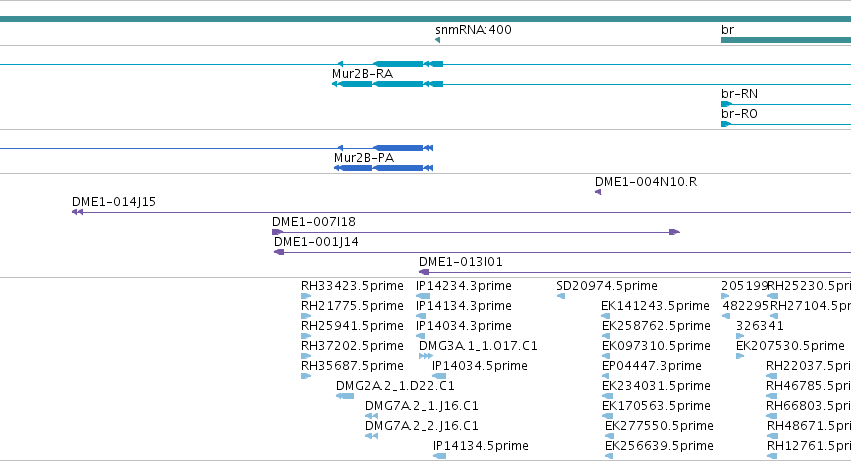Screen dimensions: 851x461
Task: Select the DME1-014J15 clone start arrow
Action: pos(77,212)
